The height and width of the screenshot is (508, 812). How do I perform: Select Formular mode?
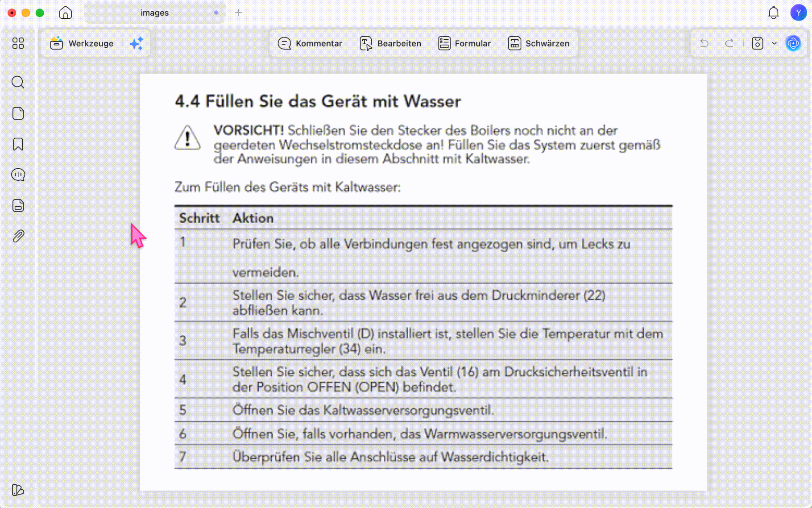[x=464, y=43]
